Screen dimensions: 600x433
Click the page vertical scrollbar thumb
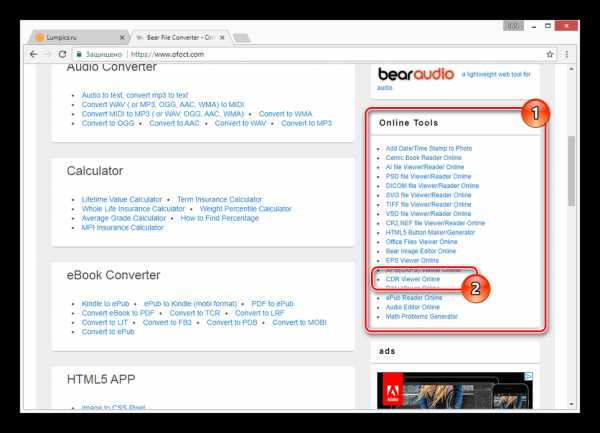pyautogui.click(x=571, y=171)
